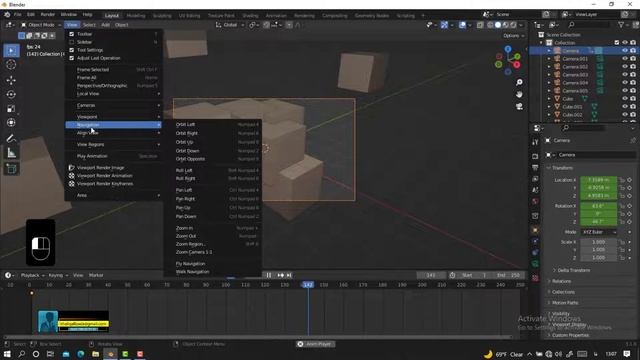This screenshot has width=640, height=360.
Task: Select rendered viewport shading mode
Action: point(513,25)
